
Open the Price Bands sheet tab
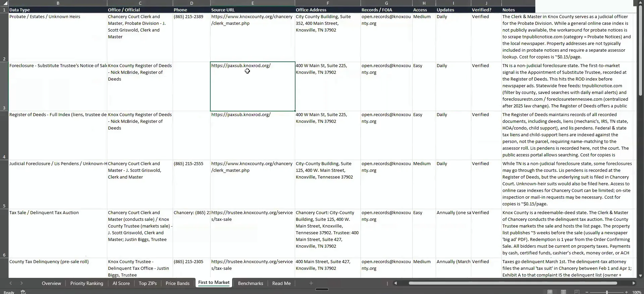(177, 283)
